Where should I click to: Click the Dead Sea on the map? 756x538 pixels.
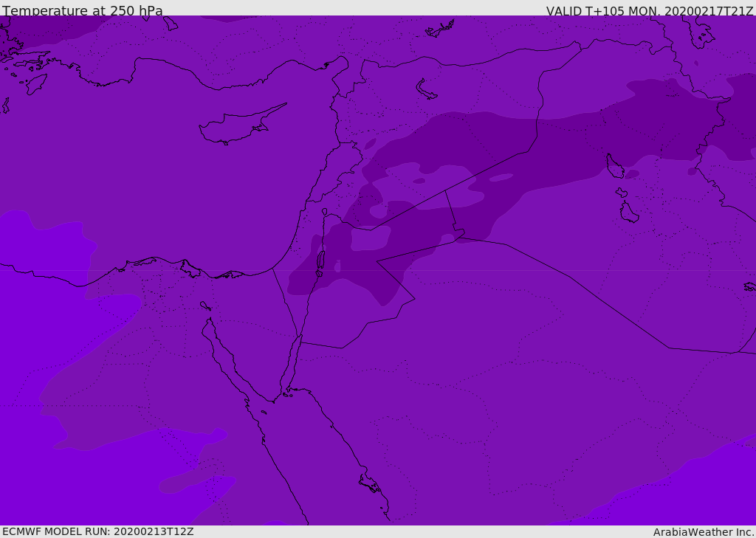(320, 261)
